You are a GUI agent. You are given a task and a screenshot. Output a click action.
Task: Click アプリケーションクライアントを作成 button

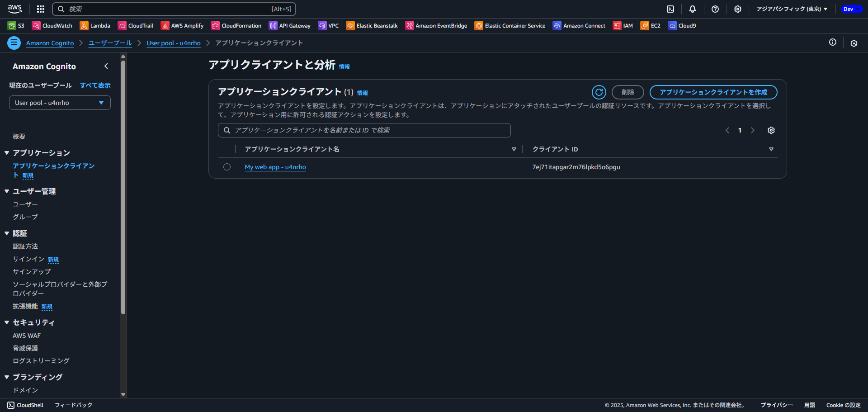(x=713, y=92)
